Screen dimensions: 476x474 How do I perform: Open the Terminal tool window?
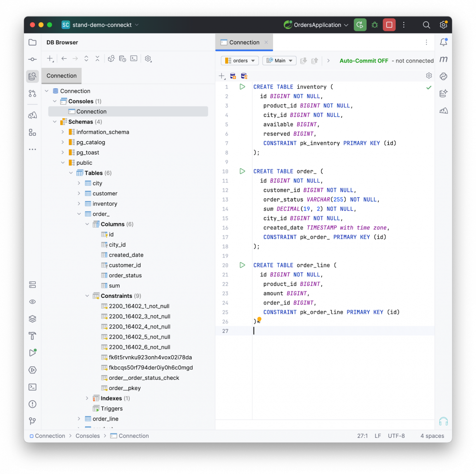pos(32,387)
